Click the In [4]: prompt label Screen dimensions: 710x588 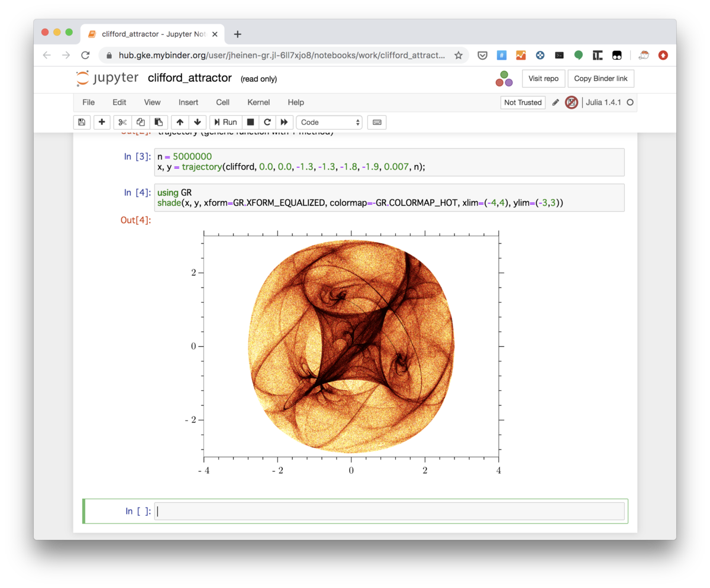point(137,192)
